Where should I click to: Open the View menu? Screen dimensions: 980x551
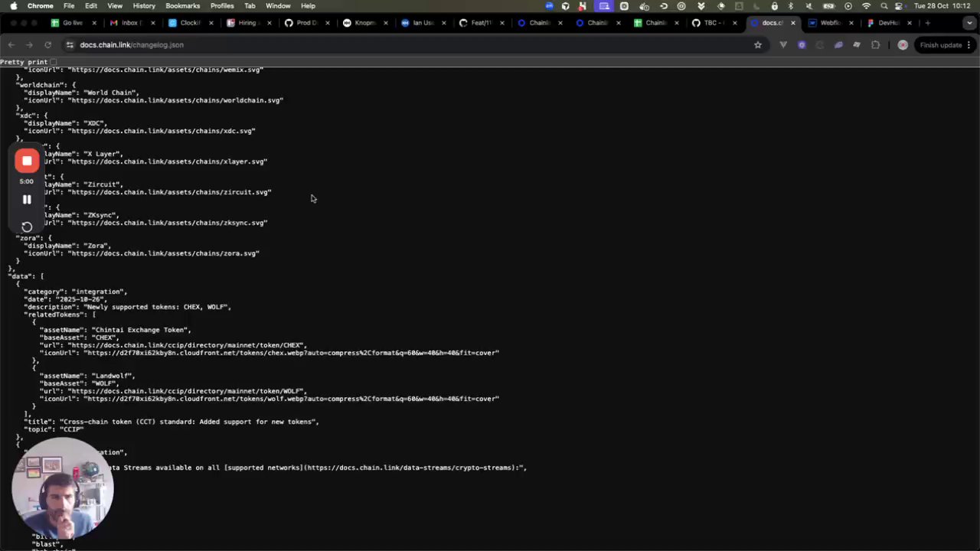click(x=115, y=5)
